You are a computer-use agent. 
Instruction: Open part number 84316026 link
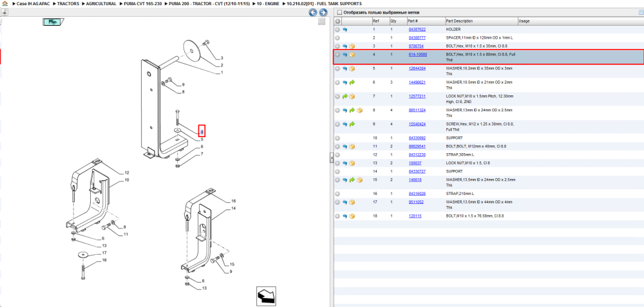[417, 193]
